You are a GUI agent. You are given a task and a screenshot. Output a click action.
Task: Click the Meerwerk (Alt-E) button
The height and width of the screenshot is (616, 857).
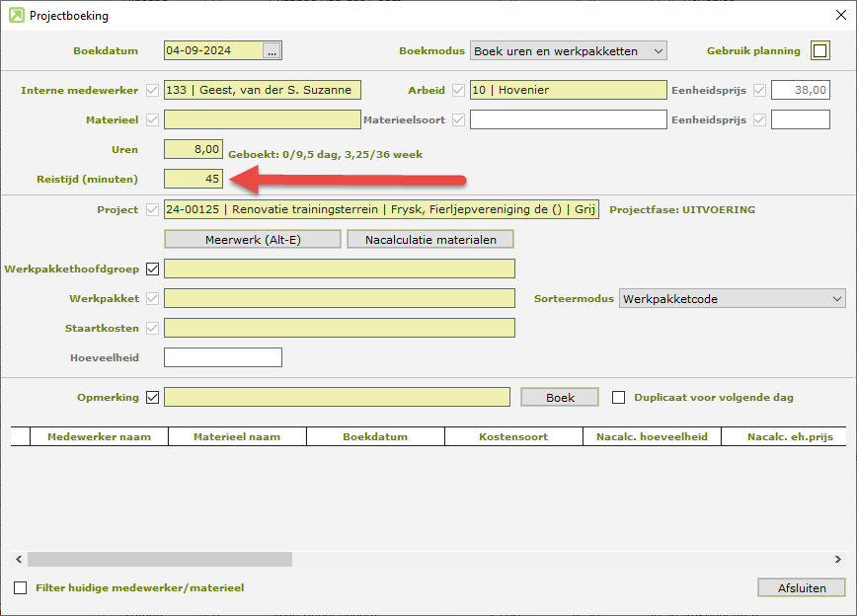point(252,239)
